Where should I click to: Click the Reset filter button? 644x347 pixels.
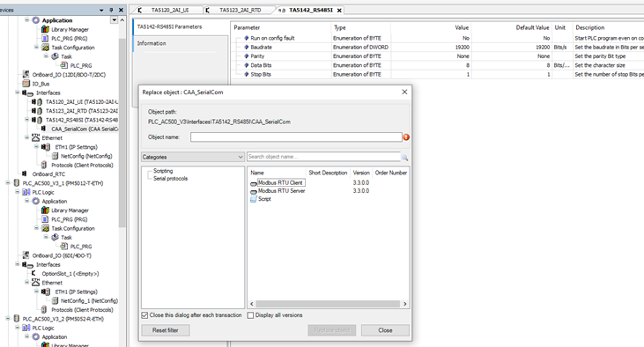click(x=166, y=330)
